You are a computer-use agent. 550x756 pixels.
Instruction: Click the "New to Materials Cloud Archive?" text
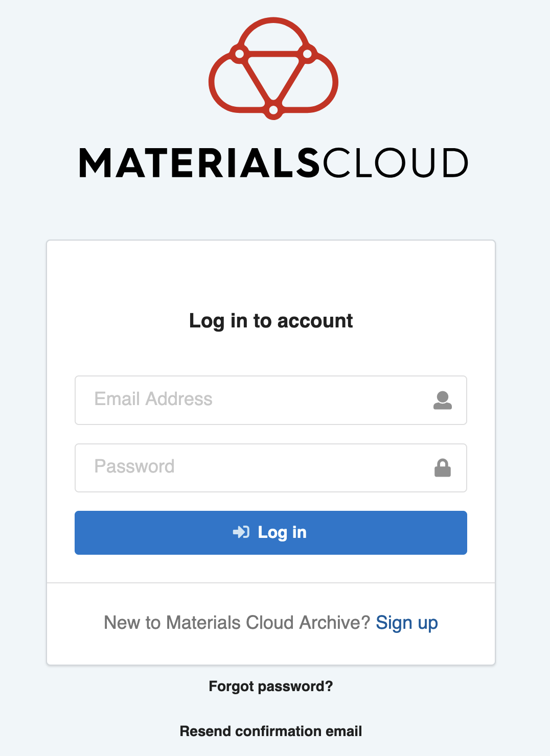[x=237, y=623]
